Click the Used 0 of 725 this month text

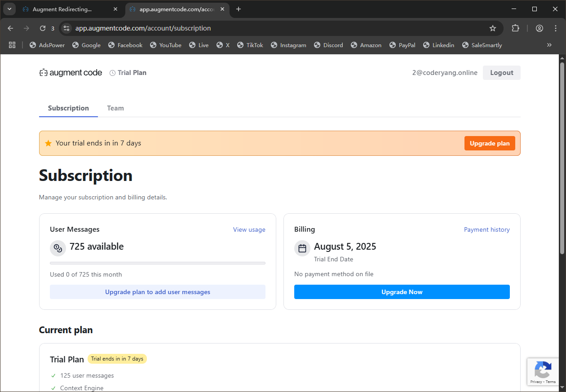pyautogui.click(x=86, y=274)
